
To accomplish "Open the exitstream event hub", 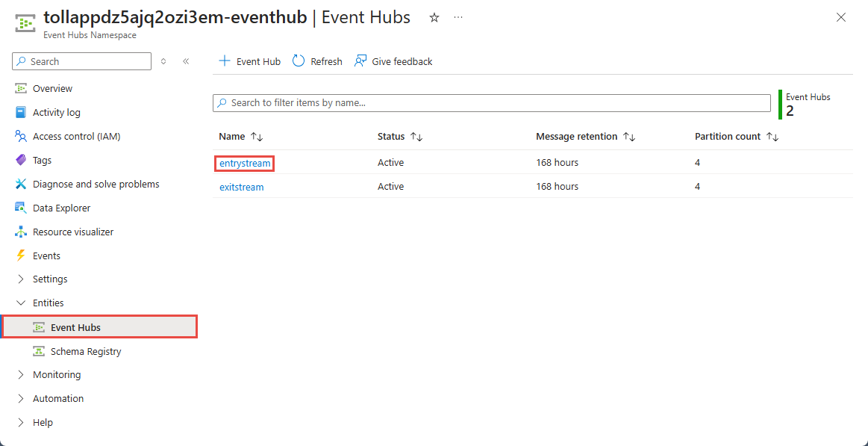I will coord(241,187).
